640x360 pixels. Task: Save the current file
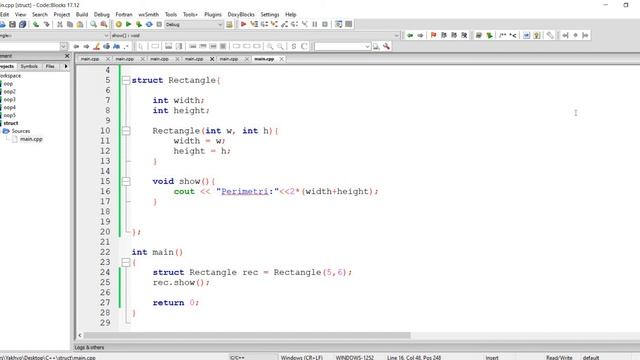(x=13, y=24)
